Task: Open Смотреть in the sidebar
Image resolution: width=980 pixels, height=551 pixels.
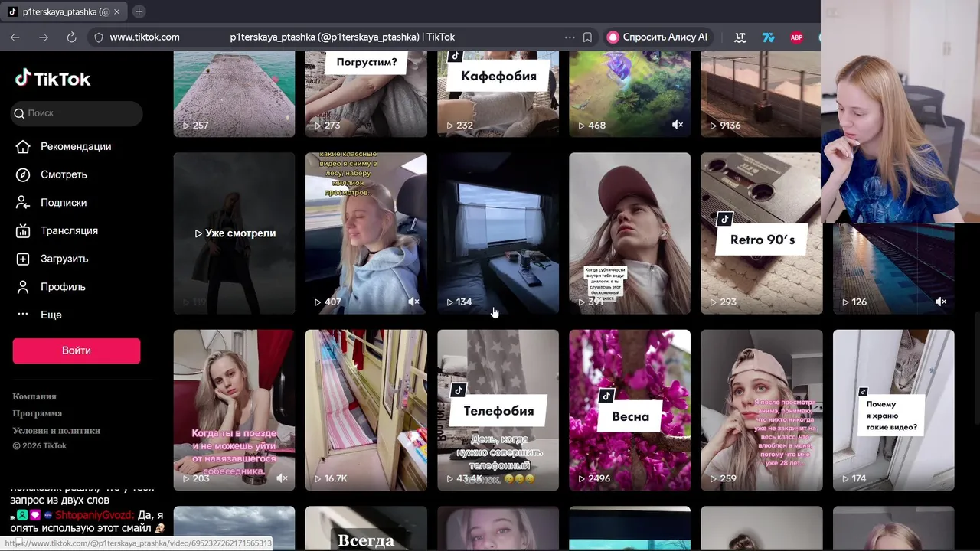Action: pyautogui.click(x=51, y=174)
